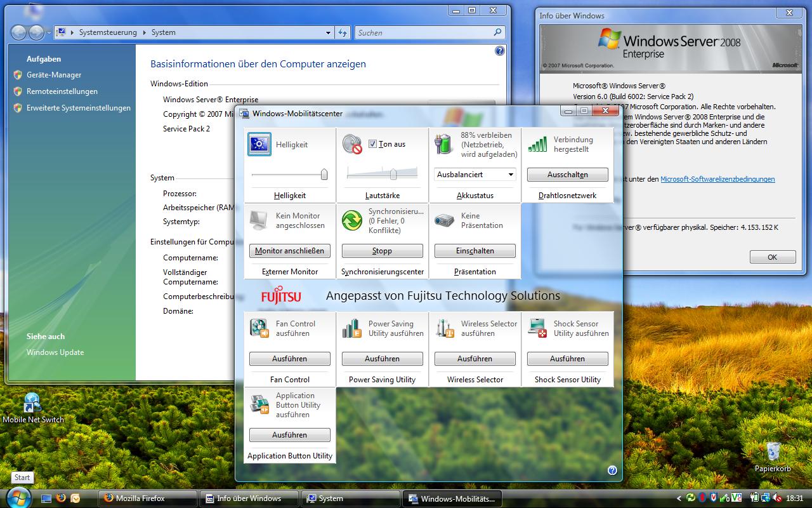The height and width of the screenshot is (508, 812).
Task: Click the projector icon in Präsentation tile
Action: 445,220
